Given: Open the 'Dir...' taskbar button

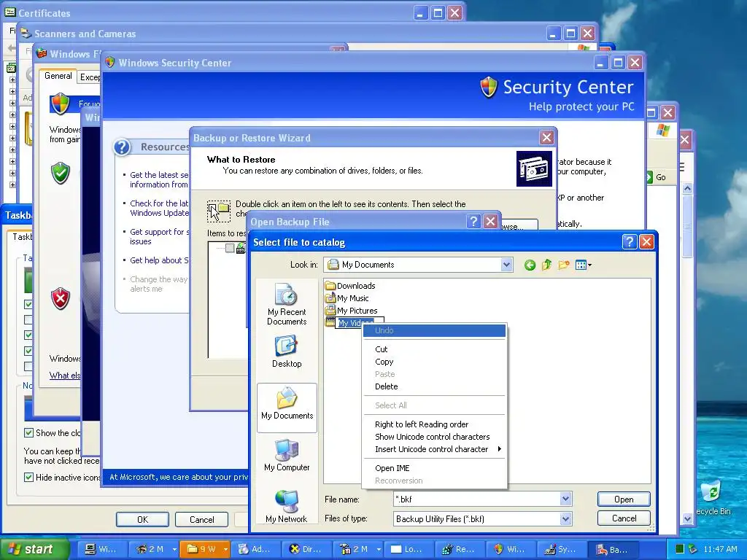Looking at the screenshot, I should (306, 549).
